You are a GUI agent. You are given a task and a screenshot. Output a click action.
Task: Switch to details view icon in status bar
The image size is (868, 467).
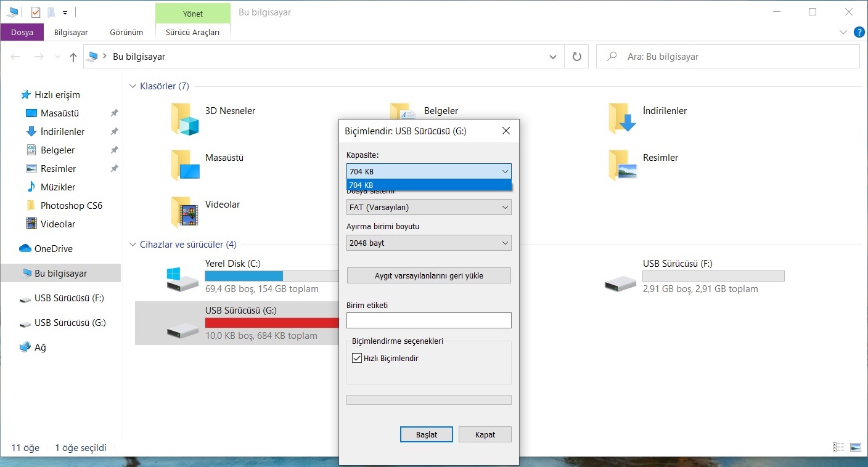(x=838, y=447)
